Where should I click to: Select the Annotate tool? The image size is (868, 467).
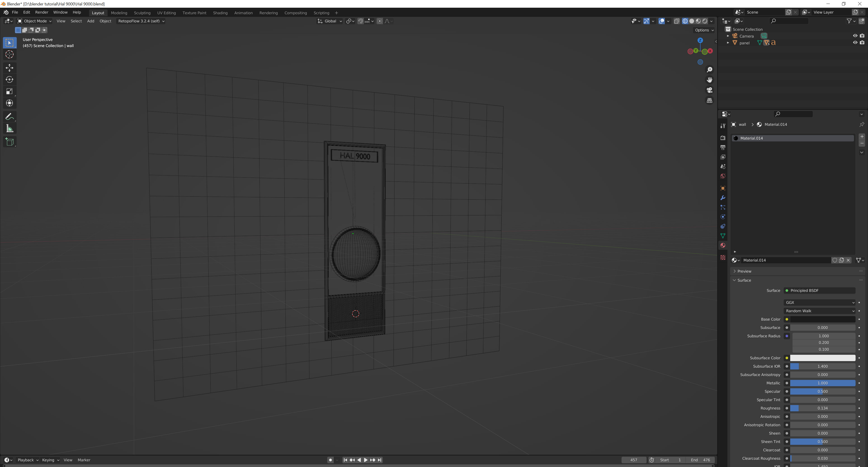(9, 116)
